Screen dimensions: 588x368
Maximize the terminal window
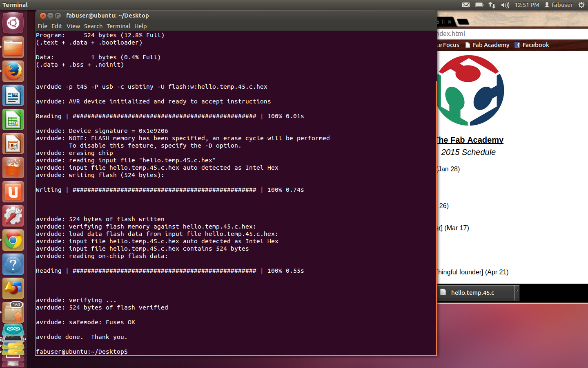(58, 16)
